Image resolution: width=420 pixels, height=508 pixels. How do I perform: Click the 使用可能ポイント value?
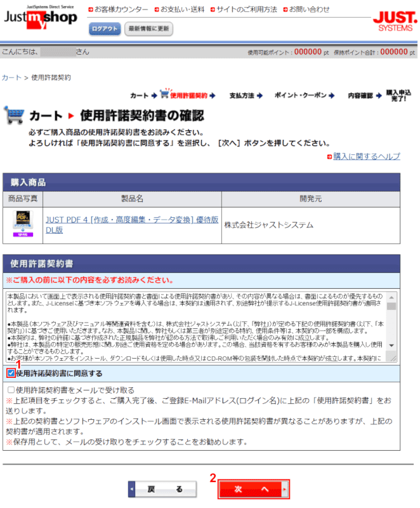308,52
